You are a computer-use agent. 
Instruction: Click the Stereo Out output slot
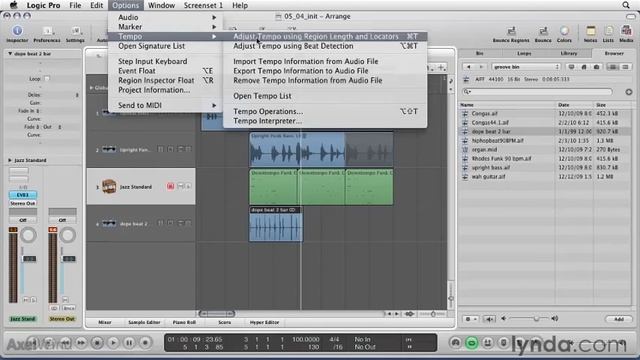[x=23, y=203]
